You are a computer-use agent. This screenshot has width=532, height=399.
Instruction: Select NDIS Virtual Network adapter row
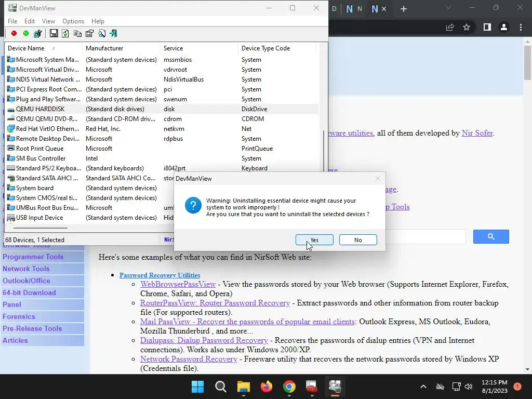(x=162, y=79)
